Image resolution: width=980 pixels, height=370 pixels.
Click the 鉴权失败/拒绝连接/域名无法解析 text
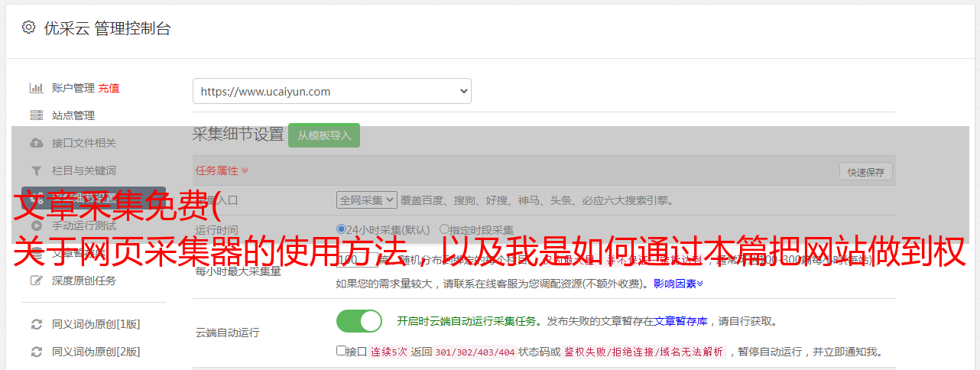(644, 352)
